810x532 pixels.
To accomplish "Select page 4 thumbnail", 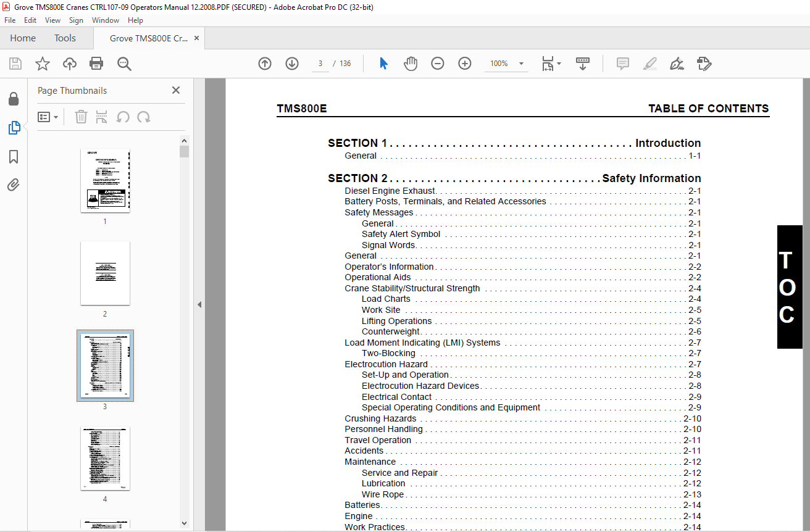I will click(x=105, y=459).
